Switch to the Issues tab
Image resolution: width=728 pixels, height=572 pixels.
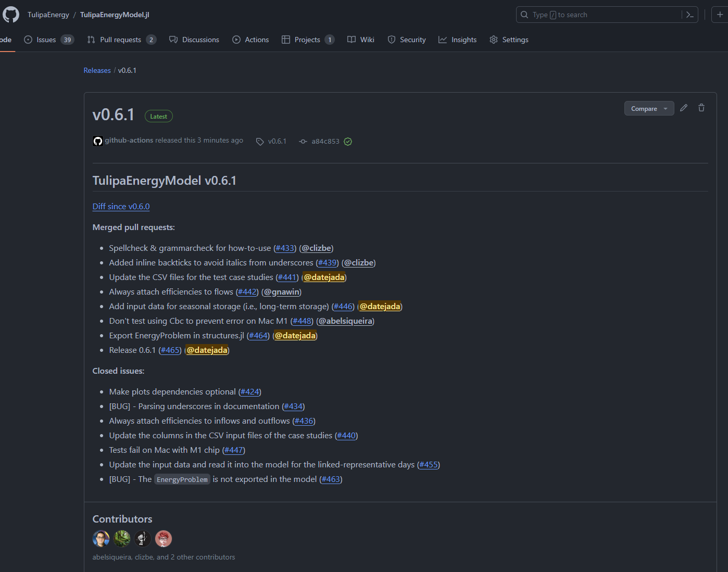coord(46,40)
